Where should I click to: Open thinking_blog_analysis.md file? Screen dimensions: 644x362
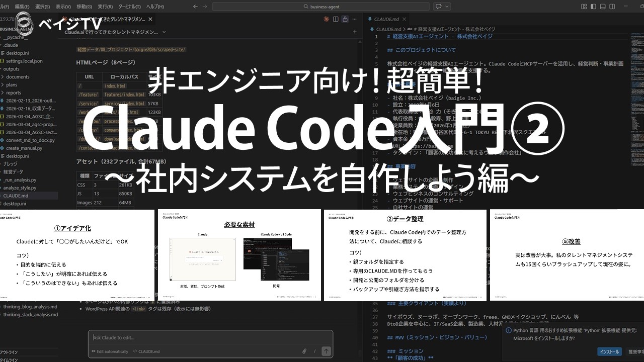[30, 306]
